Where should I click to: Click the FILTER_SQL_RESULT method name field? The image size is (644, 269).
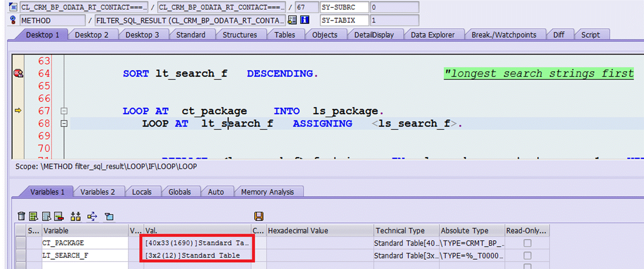tap(190, 20)
